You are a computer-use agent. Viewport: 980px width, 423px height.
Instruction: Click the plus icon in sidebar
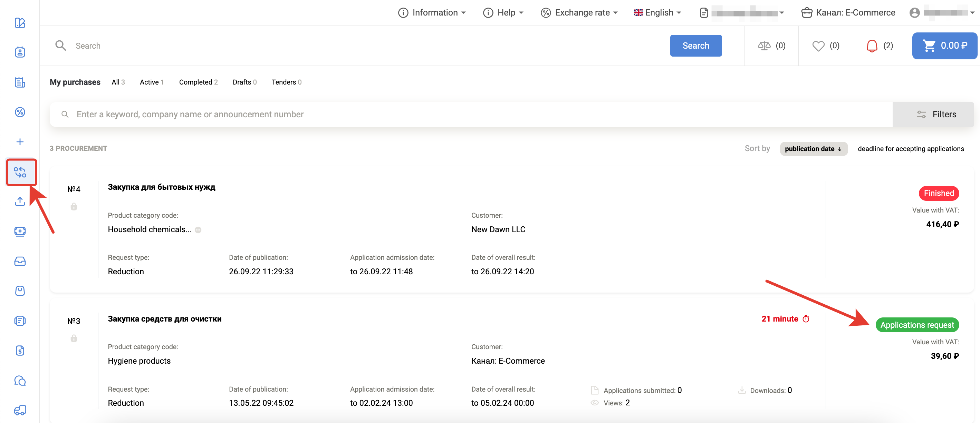pyautogui.click(x=20, y=142)
